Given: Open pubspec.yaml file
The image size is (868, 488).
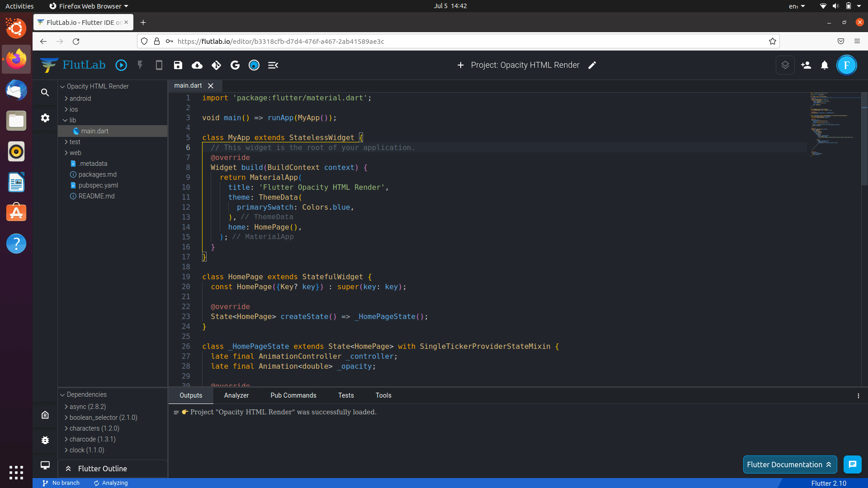Looking at the screenshot, I should pyautogui.click(x=98, y=185).
